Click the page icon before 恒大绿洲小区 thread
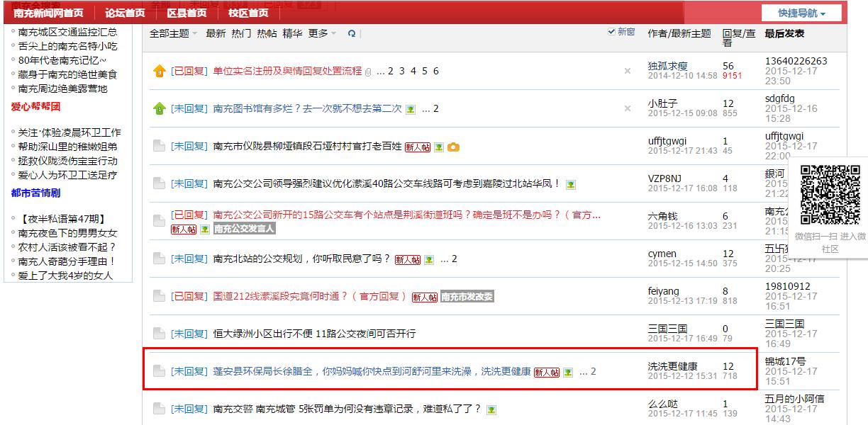Image resolution: width=868 pixels, height=425 pixels. click(160, 334)
